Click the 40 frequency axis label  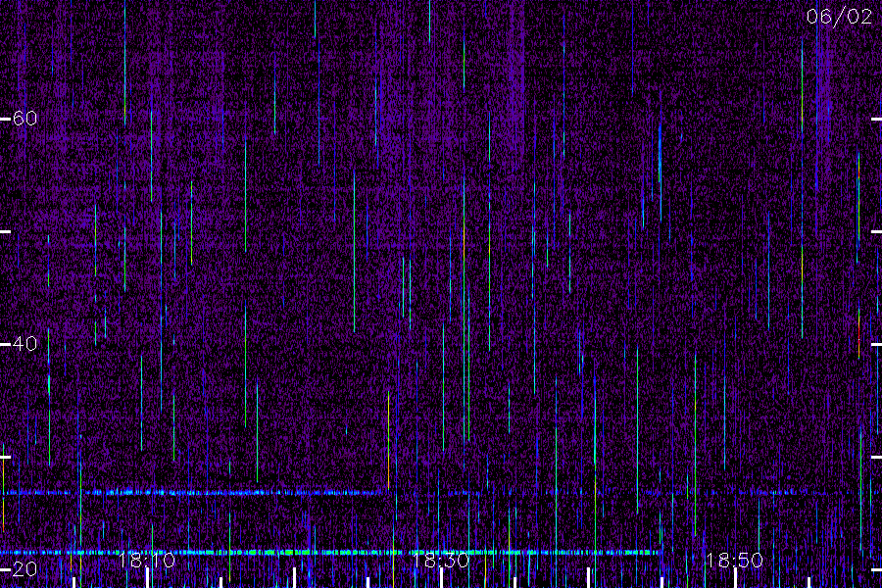point(24,343)
